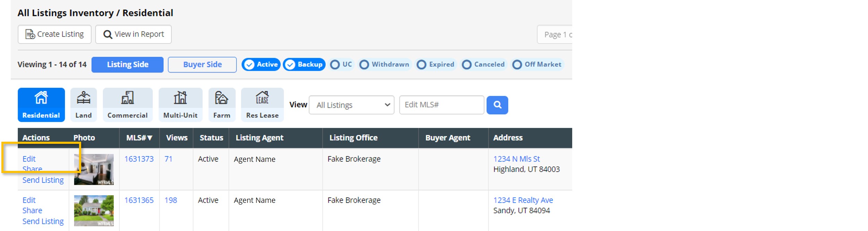Switch to the Buyer Side tab
This screenshot has height=231, width=868.
pos(202,65)
